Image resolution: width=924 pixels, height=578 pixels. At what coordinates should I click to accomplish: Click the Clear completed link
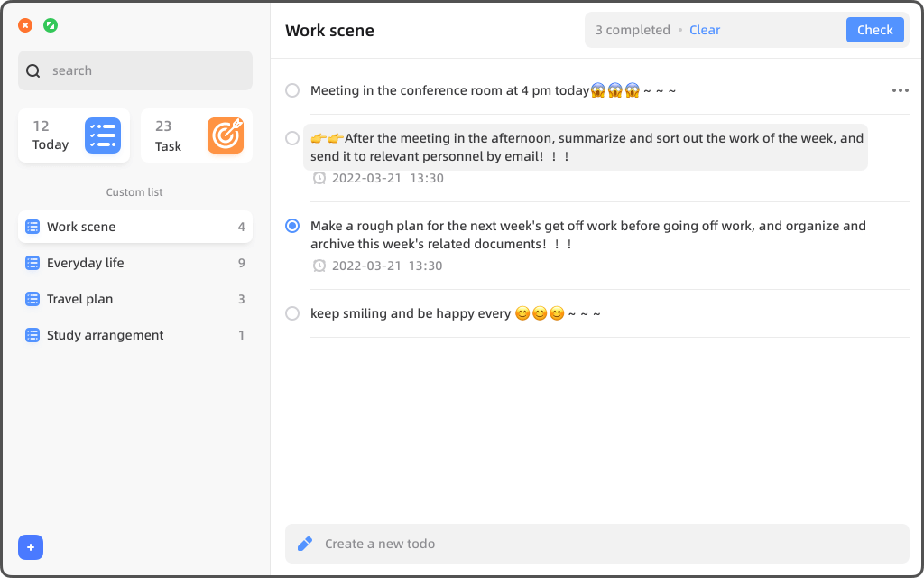point(705,30)
